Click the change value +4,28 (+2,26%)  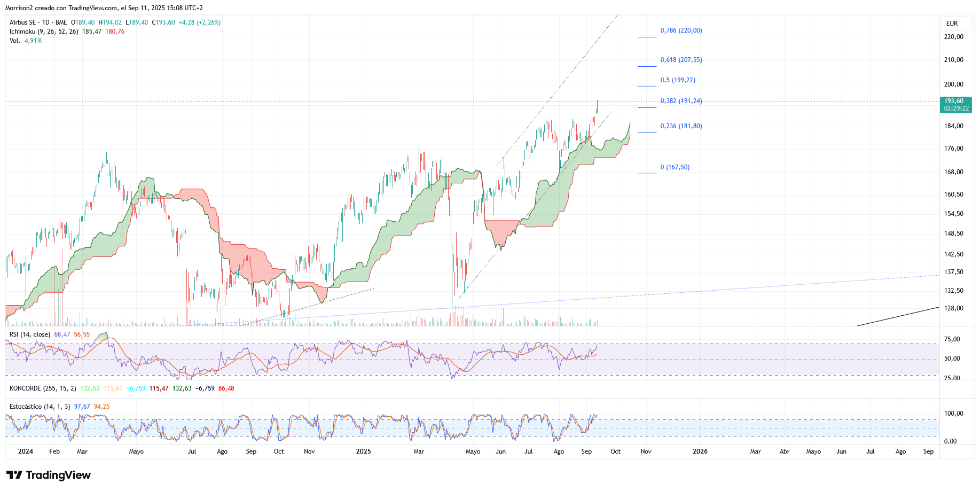point(200,22)
